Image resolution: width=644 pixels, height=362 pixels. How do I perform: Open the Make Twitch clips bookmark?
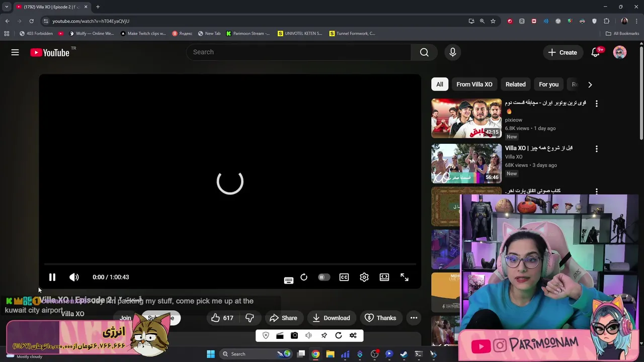pyautogui.click(x=143, y=34)
